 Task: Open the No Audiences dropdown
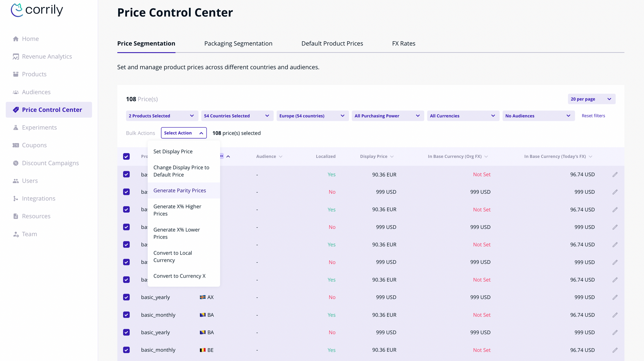[x=539, y=116]
